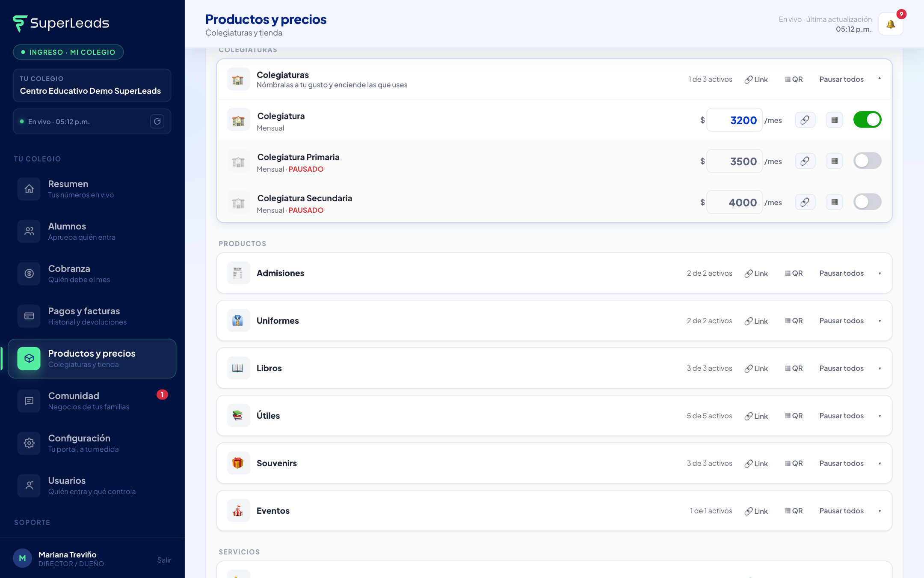Expand the Útiles group arrow

[880, 416]
